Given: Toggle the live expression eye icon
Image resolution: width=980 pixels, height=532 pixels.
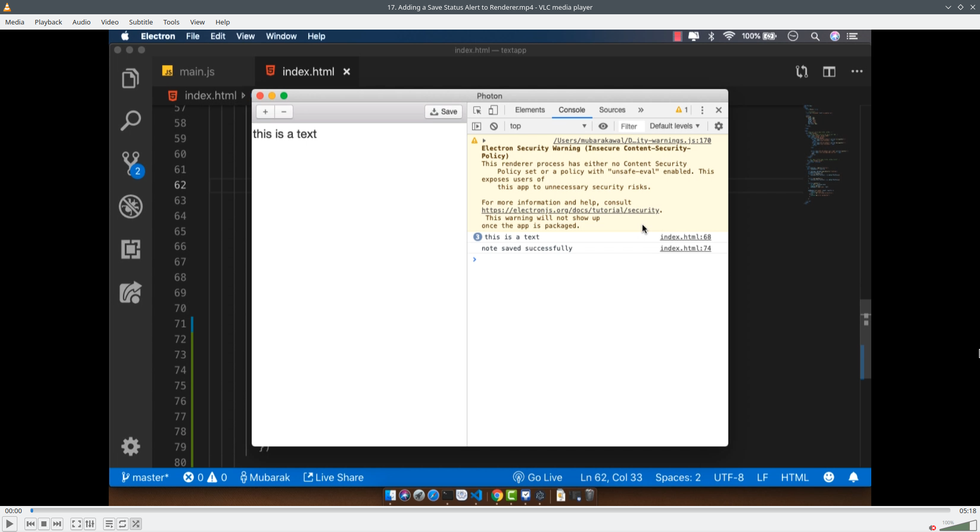Looking at the screenshot, I should [603, 126].
